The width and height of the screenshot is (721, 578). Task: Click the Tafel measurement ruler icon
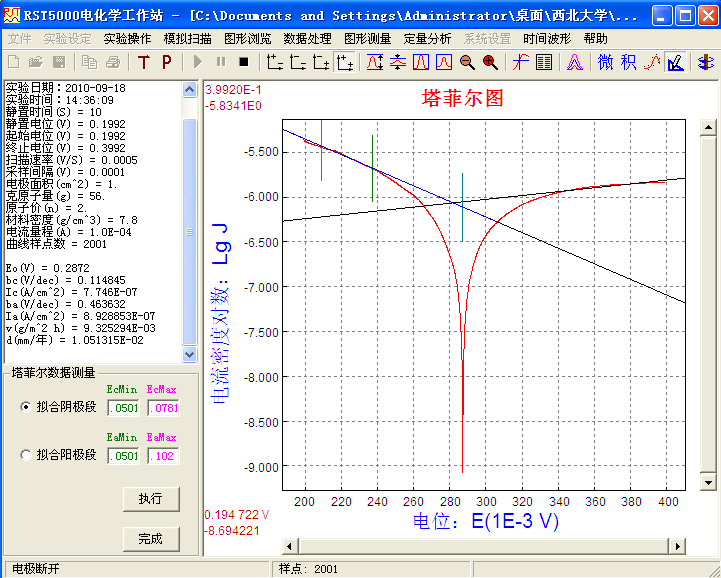(x=675, y=62)
